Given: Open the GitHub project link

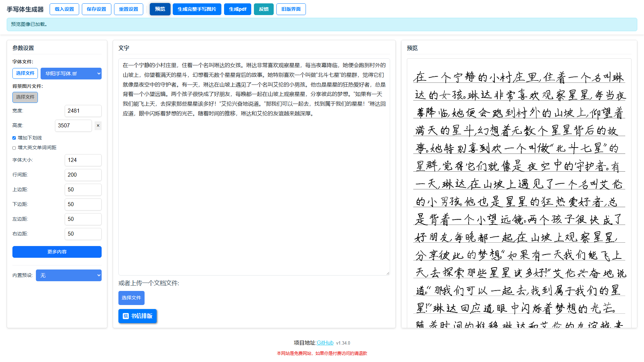Looking at the screenshot, I should pos(325,343).
